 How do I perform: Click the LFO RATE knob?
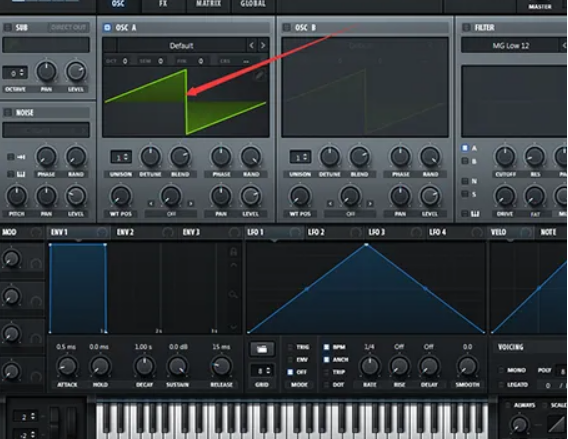[369, 366]
